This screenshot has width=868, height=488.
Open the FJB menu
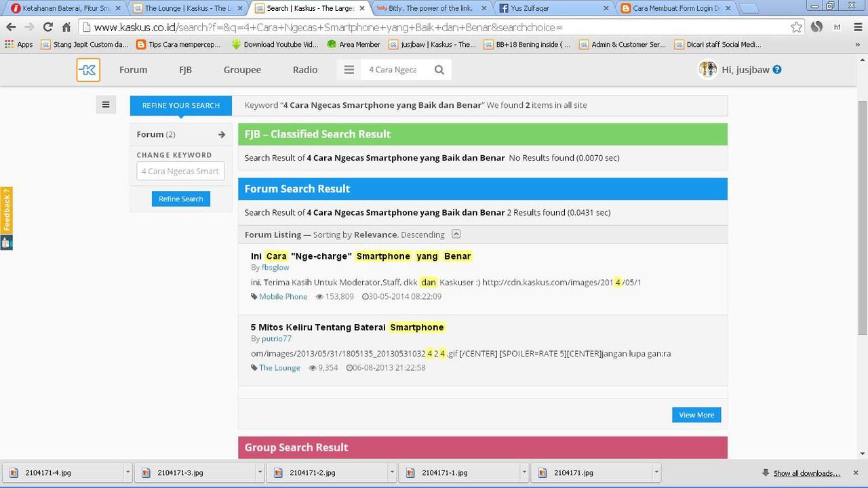pos(185,70)
